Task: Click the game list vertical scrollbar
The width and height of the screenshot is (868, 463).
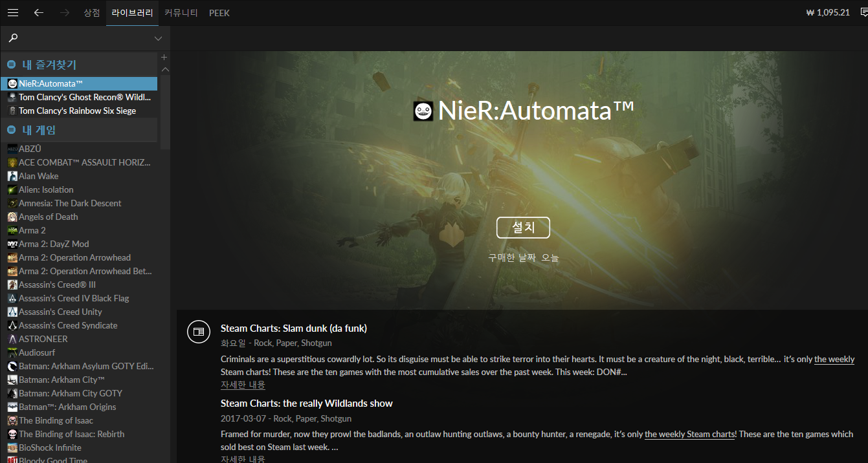Action: [x=165, y=113]
